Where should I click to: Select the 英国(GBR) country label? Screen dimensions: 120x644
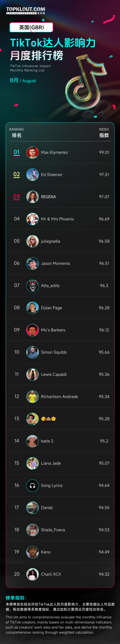coord(32,27)
